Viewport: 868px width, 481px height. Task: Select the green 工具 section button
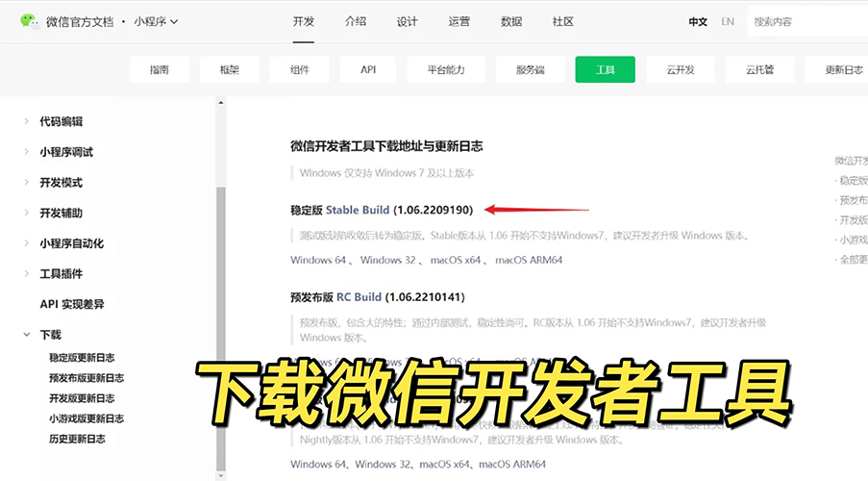[605, 69]
